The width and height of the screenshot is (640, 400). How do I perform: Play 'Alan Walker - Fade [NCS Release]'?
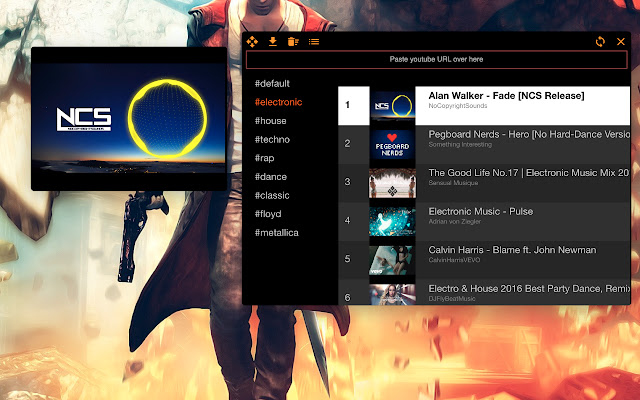[506, 96]
